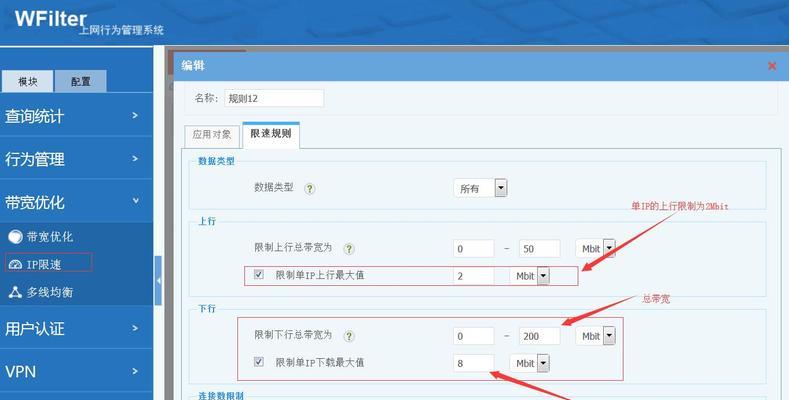Click the single-IP download max field 8
Screen dimensions: 789x400
(x=474, y=363)
